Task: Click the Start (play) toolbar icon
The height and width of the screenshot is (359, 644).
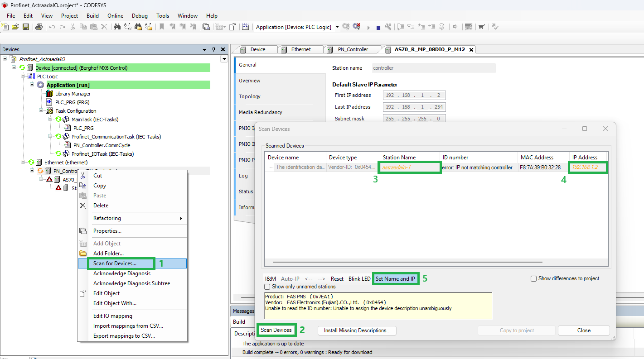Action: pos(368,27)
